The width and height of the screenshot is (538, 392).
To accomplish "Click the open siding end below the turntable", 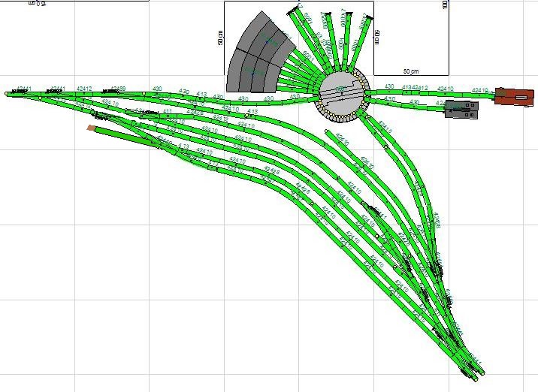I will coord(326,133).
